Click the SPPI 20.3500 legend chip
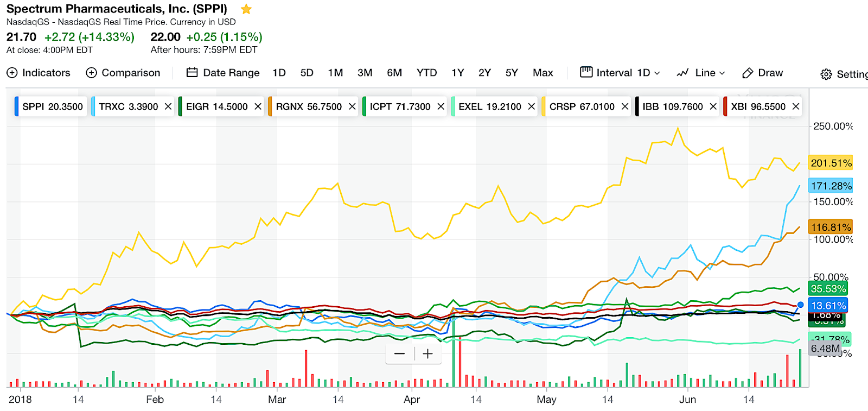The image size is (868, 411). coord(52,106)
